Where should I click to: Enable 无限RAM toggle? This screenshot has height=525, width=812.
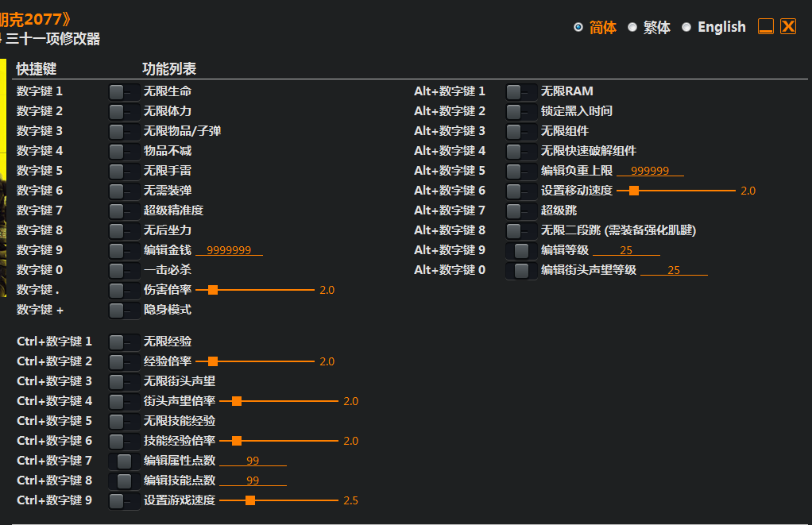tap(520, 91)
